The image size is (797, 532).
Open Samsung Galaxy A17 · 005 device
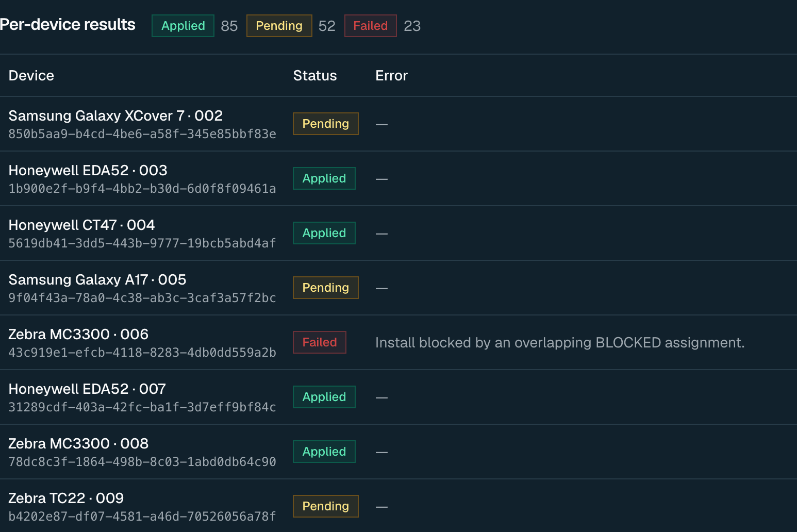[97, 279]
